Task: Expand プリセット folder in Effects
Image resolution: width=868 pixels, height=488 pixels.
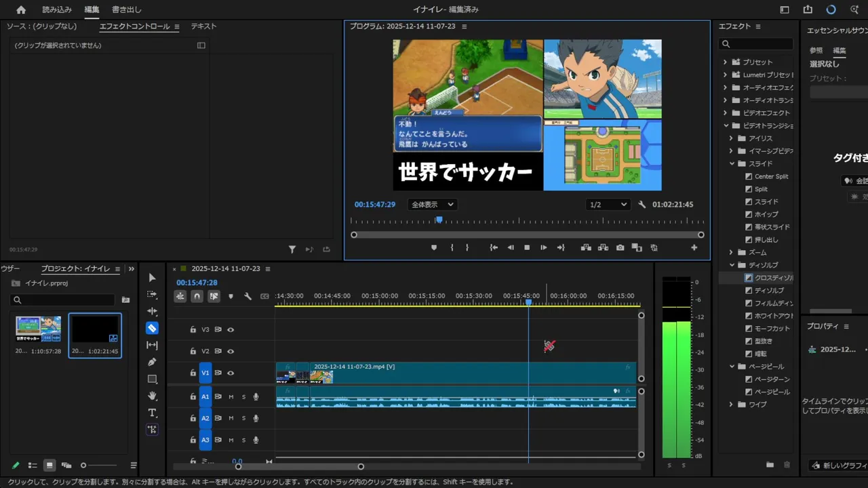Action: (x=725, y=62)
